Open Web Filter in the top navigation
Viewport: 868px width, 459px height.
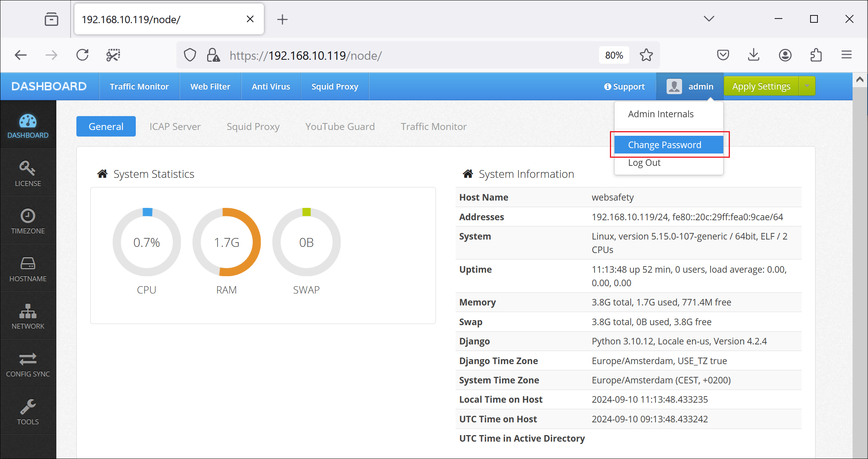[210, 86]
